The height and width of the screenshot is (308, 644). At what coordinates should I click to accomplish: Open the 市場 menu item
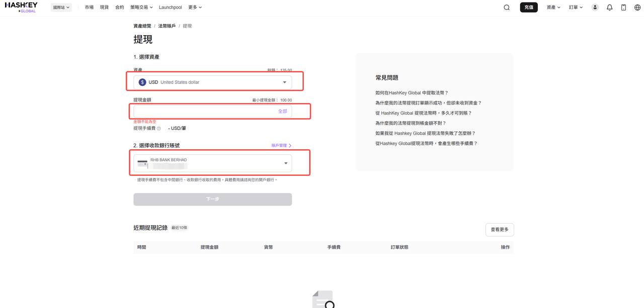click(x=89, y=8)
